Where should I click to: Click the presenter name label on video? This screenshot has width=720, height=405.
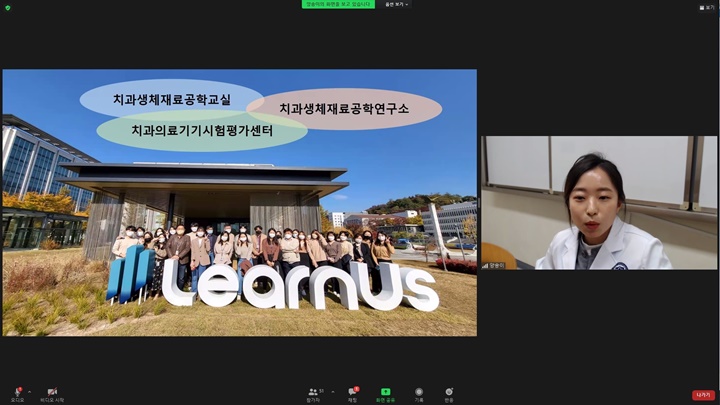pos(494,265)
